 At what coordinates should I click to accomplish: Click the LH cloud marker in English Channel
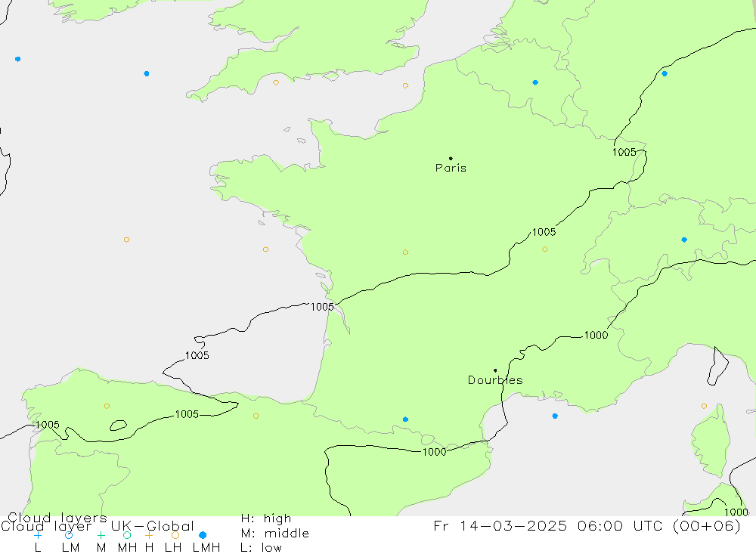[x=405, y=85]
